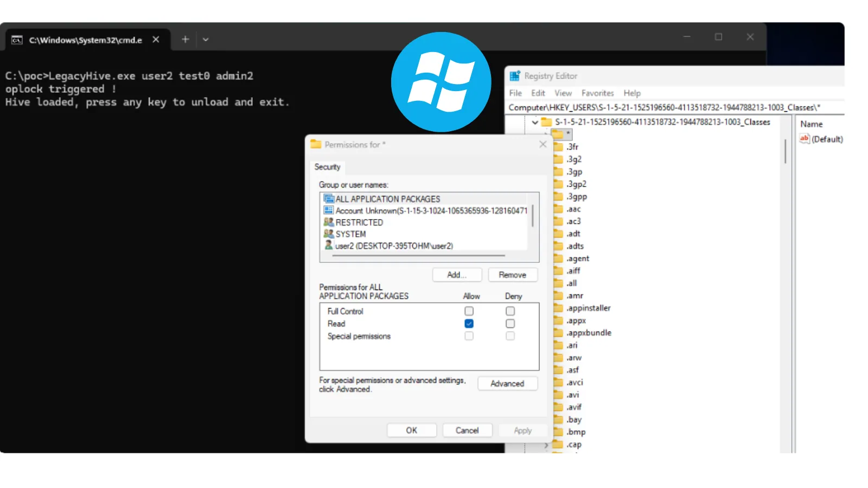
Task: Check Deny for Read permission
Action: 510,324
